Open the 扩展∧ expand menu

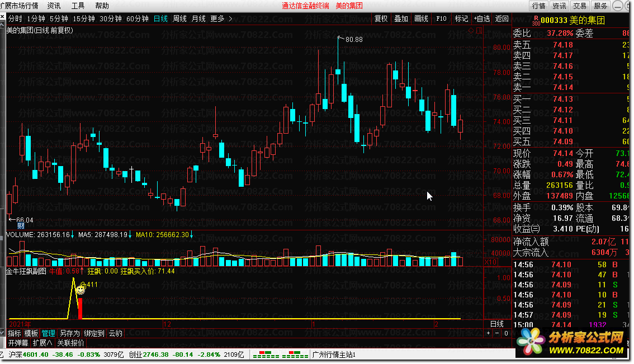tap(42, 343)
